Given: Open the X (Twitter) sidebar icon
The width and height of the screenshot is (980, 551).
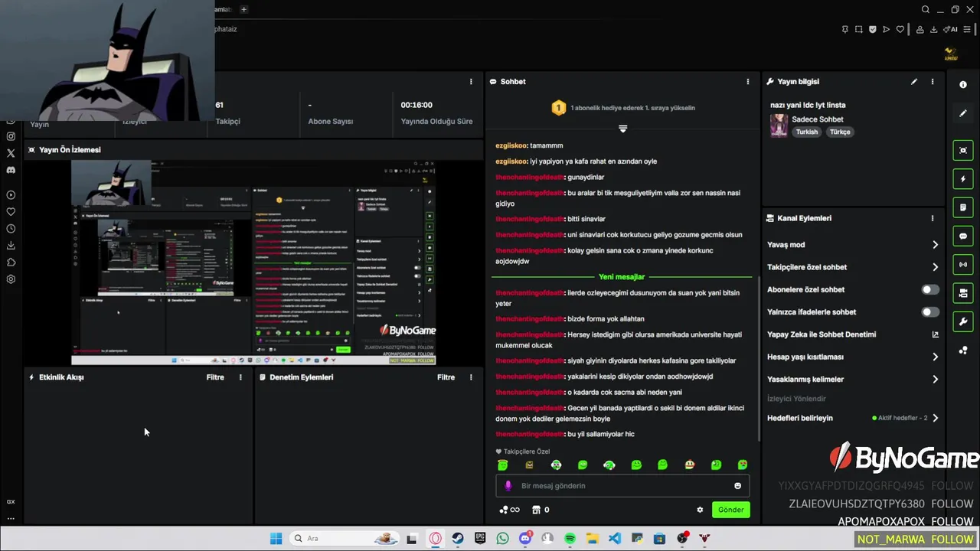Looking at the screenshot, I should coord(11,153).
